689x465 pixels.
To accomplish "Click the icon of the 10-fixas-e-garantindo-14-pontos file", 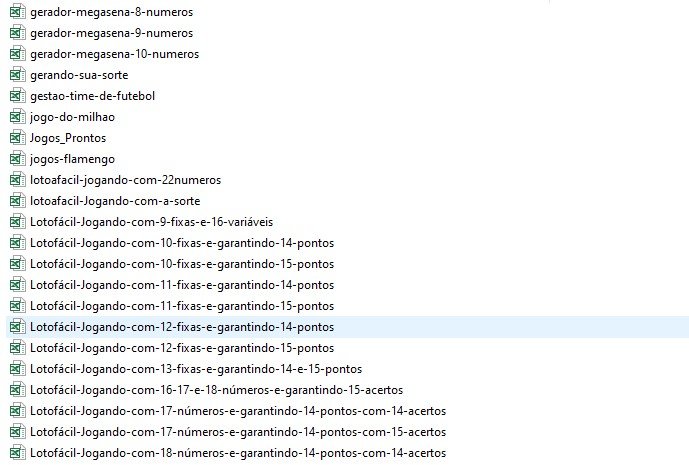I will (18, 243).
